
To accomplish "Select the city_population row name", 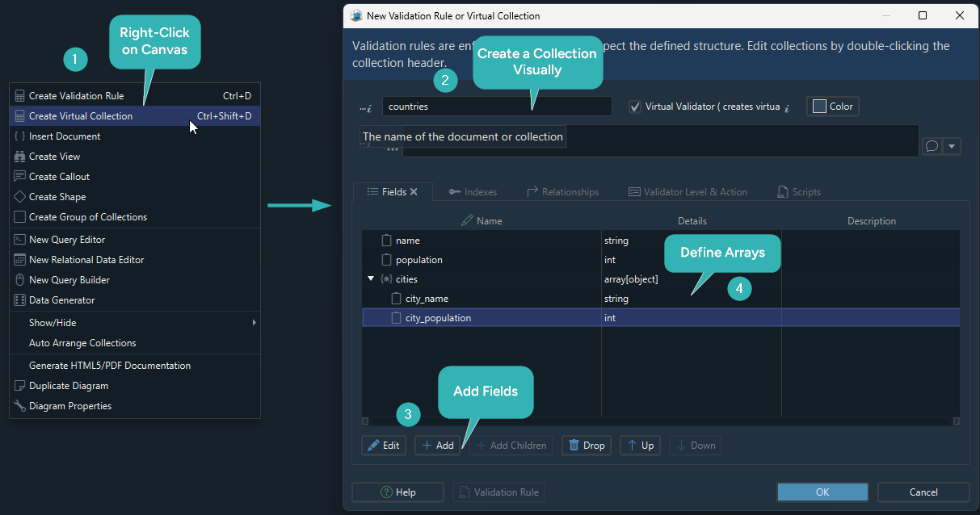I will [438, 318].
